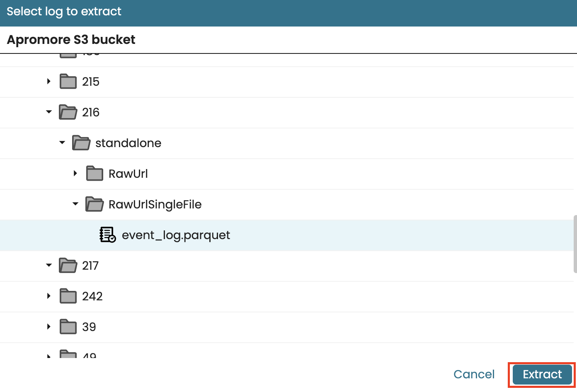Click the folder icon for 242
Viewport: 577px width, 392px height.
68,296
